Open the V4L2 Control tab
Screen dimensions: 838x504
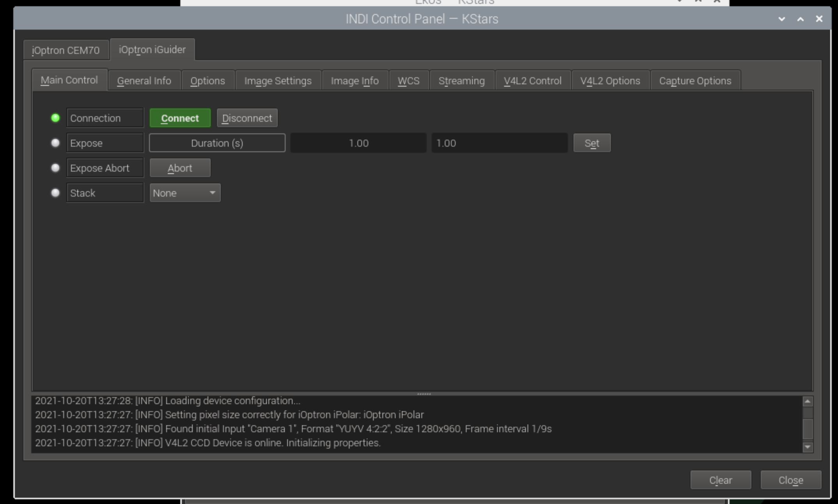[x=533, y=81]
